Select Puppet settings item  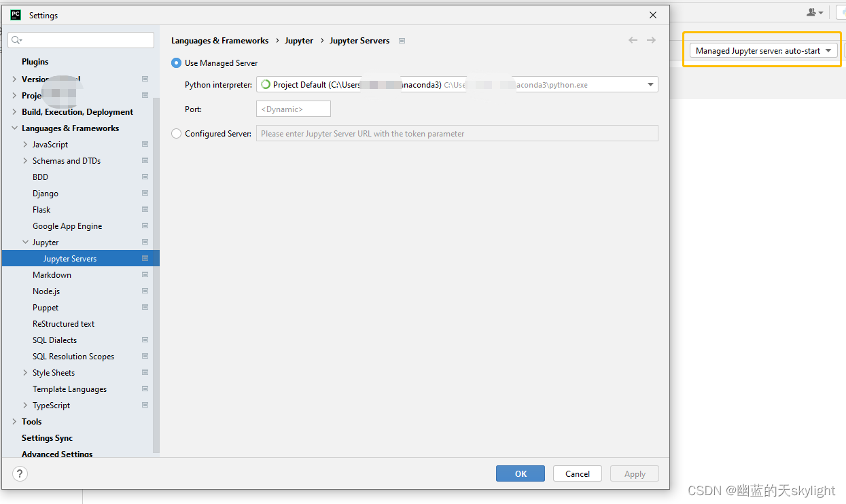[46, 308]
